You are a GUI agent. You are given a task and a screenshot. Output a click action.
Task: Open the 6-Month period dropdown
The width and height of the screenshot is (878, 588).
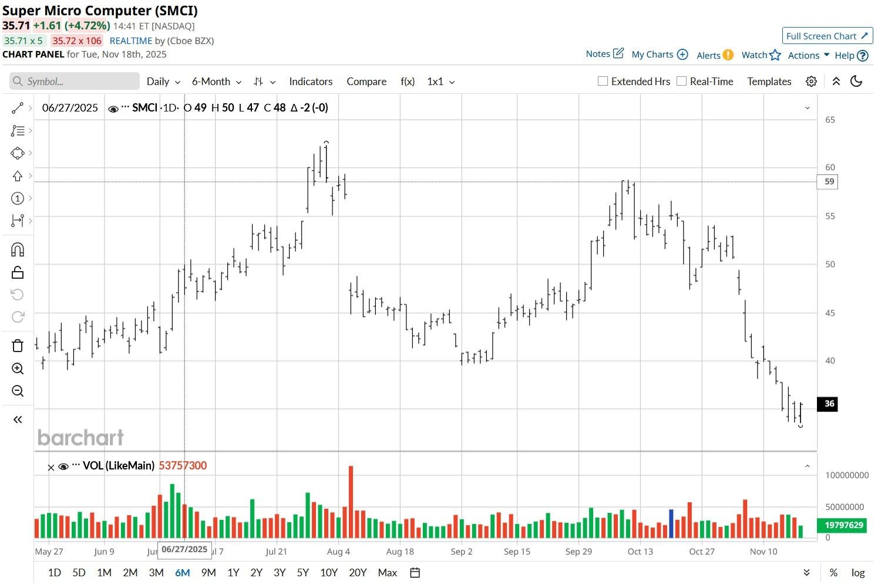[x=217, y=82]
